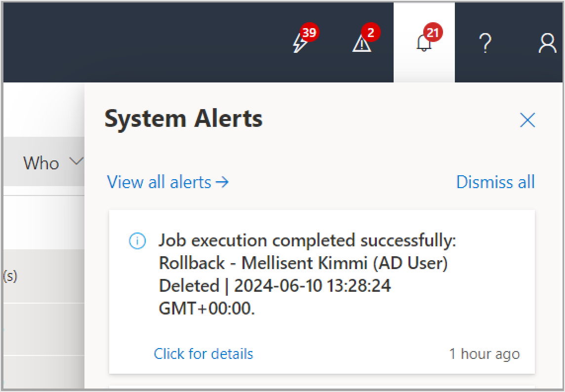Select the Who column header

pos(41,163)
